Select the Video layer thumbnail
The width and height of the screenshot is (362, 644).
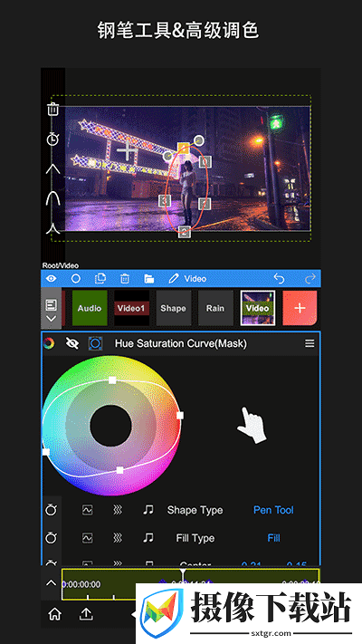point(257,308)
